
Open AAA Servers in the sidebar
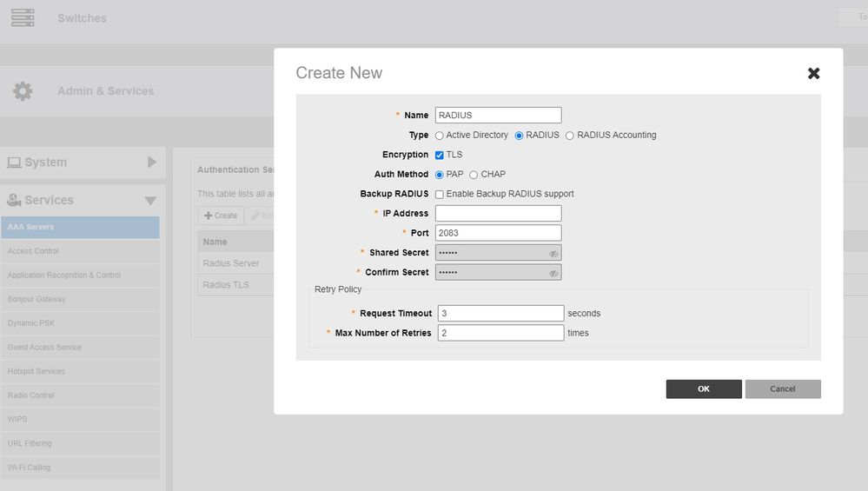78,228
